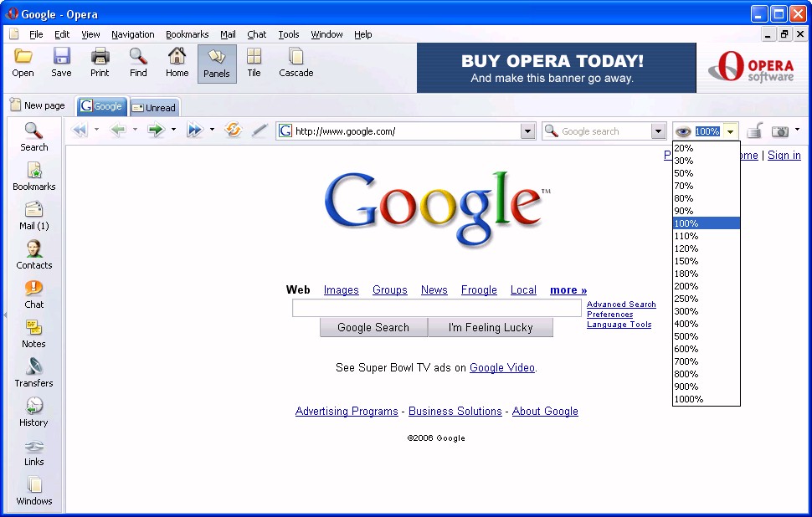This screenshot has height=517, width=812.
Task: Open the Fast Forward dropdown arrow
Action: point(212,130)
